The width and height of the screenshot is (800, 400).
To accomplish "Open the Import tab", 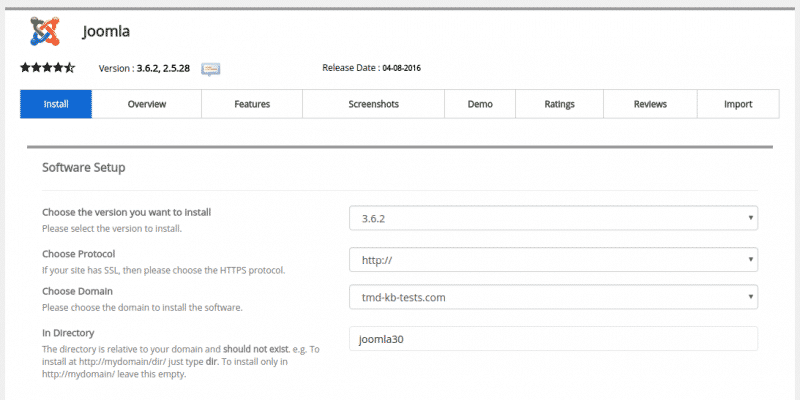I will pyautogui.click(x=738, y=104).
